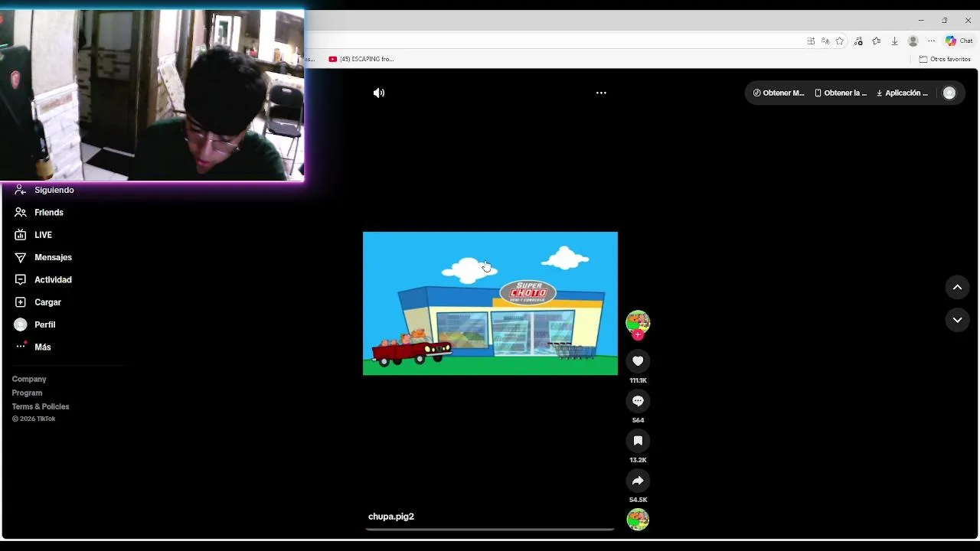Screen dimensions: 980x551
Task: Expand the Company footer section
Action: pos(29,379)
